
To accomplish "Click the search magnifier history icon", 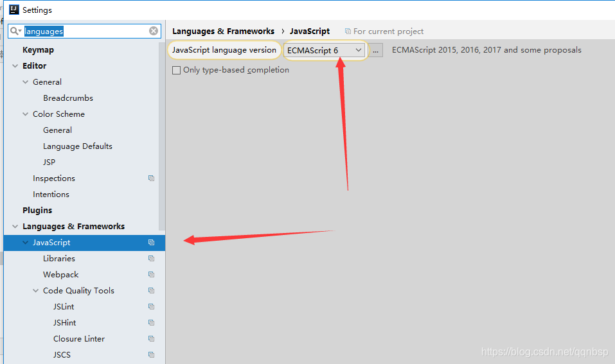I will click(x=15, y=31).
